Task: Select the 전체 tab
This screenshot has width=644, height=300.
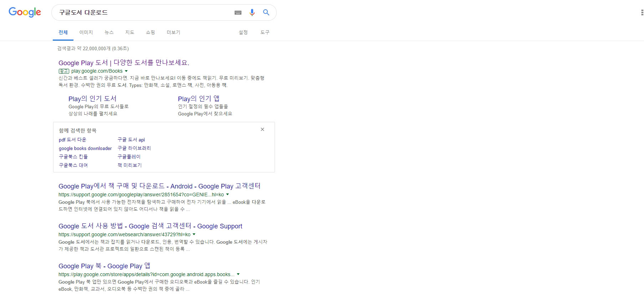Action: pos(63,32)
